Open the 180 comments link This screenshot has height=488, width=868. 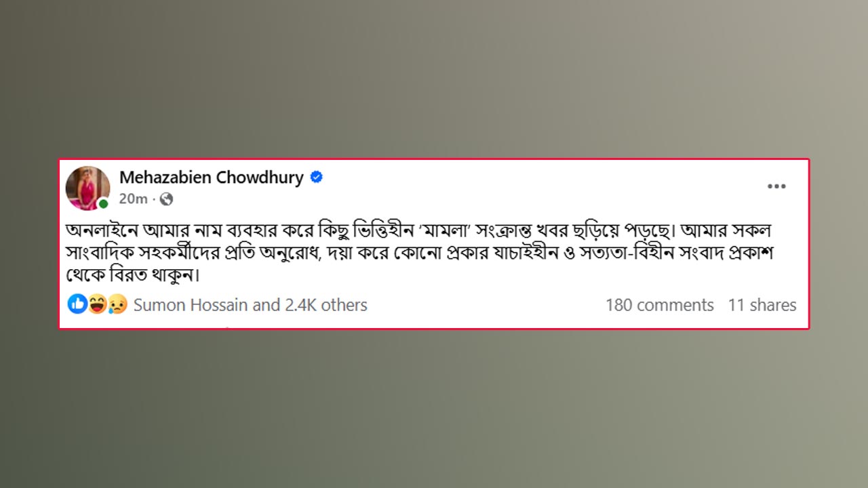(659, 305)
